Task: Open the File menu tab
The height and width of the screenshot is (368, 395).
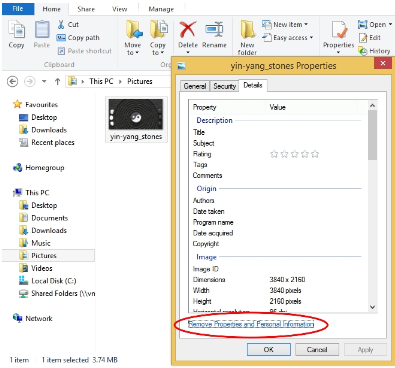Action: 18,9
